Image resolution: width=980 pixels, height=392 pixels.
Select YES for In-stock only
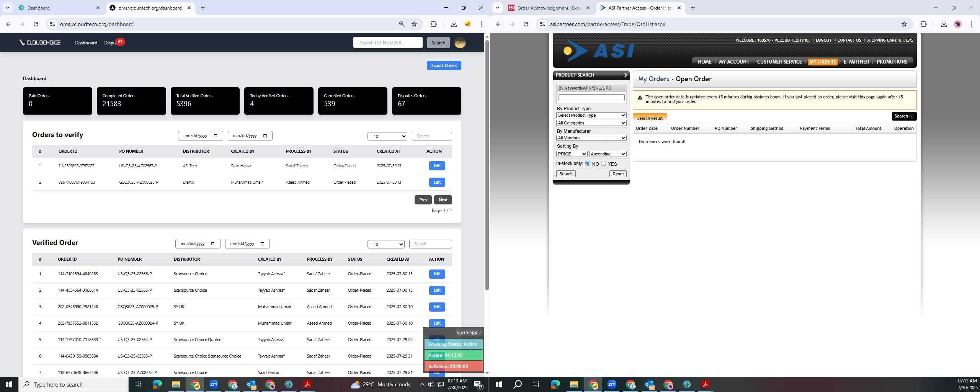point(603,163)
